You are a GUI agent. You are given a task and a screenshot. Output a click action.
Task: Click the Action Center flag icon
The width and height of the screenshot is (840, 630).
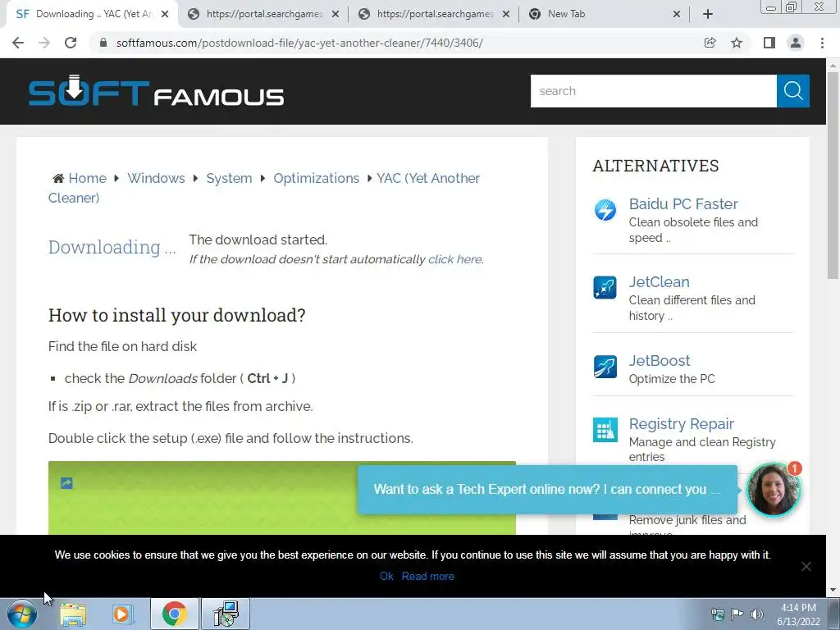point(737,614)
